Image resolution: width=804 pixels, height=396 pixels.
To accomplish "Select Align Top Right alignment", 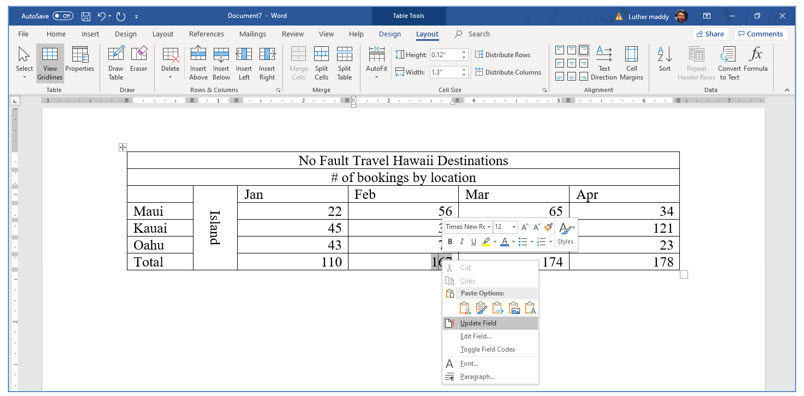I will (584, 50).
